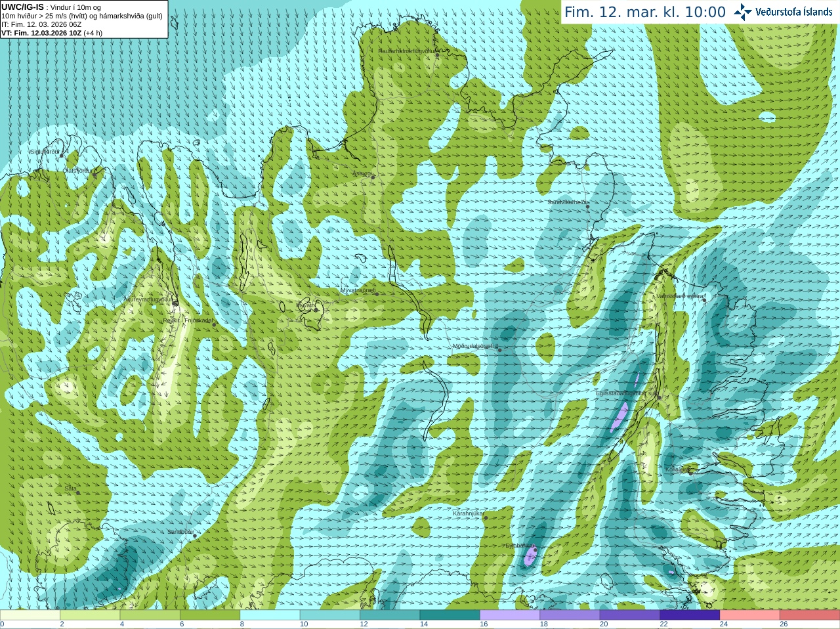This screenshot has height=629, width=840.
Task: Select the Raufarhafnarflugvöllur station label
Action: [407, 51]
